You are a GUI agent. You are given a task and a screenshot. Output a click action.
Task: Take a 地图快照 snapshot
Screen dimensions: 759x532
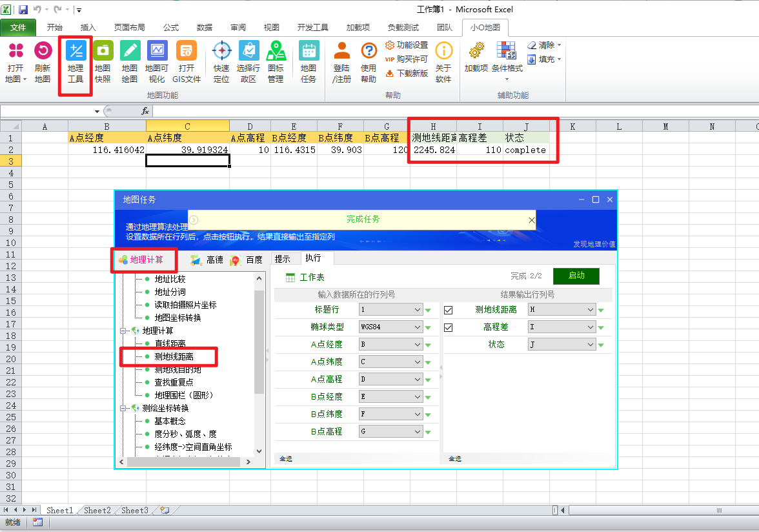point(103,63)
